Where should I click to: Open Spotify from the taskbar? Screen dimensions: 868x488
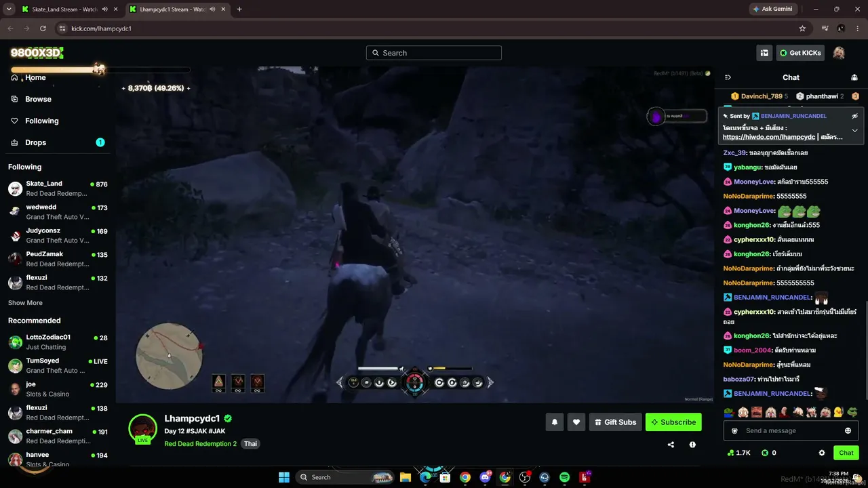click(x=564, y=477)
